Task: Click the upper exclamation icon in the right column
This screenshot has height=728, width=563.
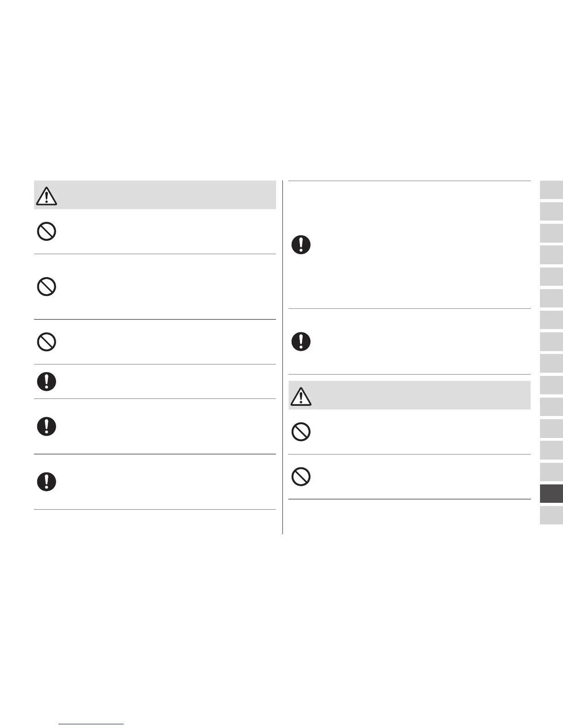Action: pyautogui.click(x=301, y=245)
